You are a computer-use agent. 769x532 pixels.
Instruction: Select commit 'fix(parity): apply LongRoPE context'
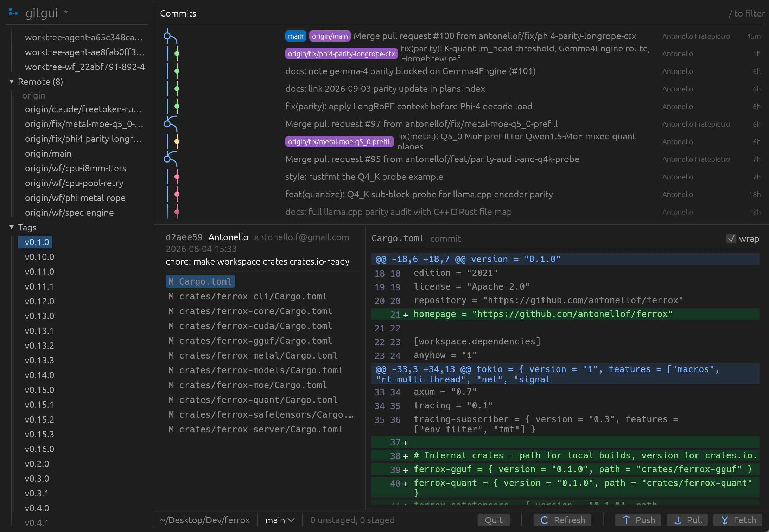click(409, 106)
